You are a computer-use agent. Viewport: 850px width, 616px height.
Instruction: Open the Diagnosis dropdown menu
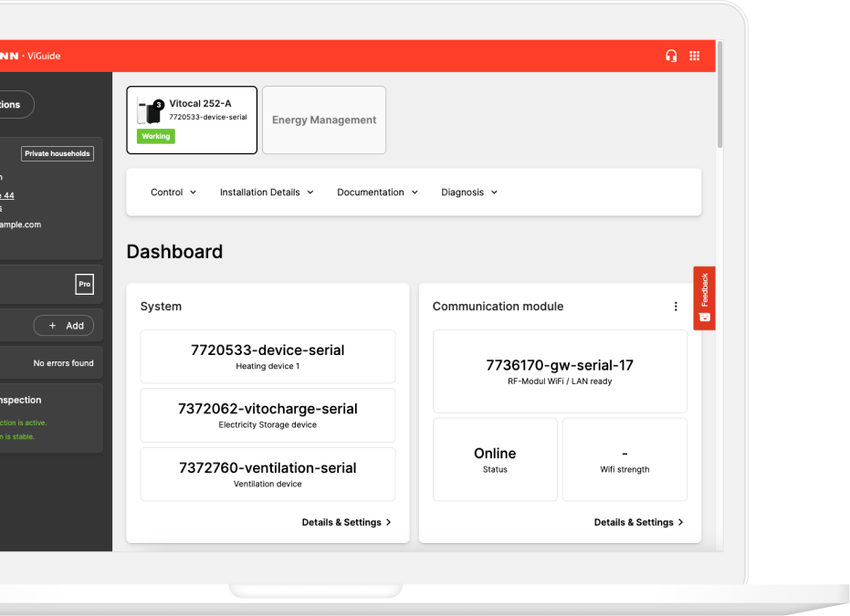pyautogui.click(x=469, y=193)
